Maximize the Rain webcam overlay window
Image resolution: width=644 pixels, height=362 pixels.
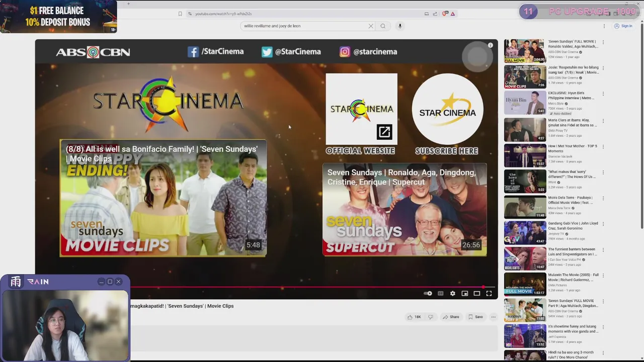tap(110, 282)
